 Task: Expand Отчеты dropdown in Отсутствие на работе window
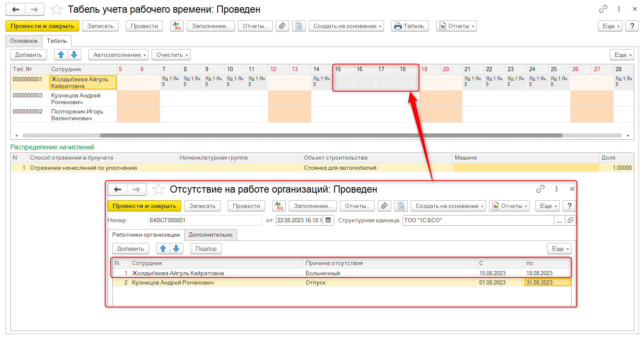pos(509,206)
